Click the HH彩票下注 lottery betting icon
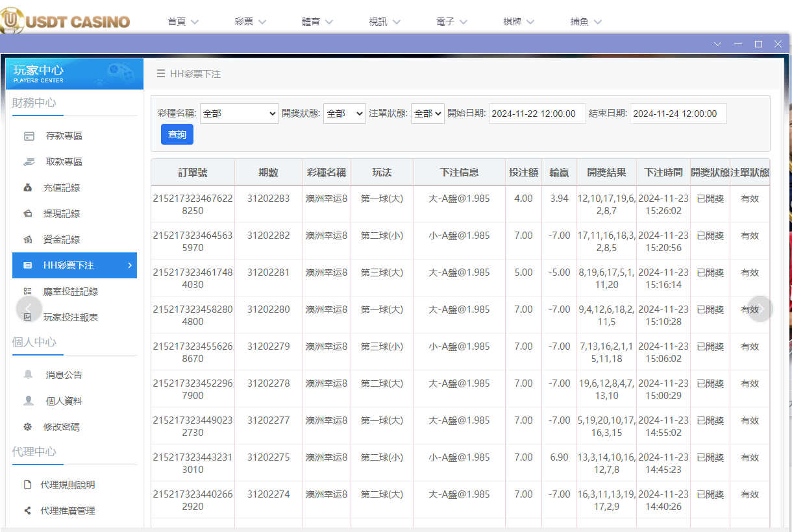This screenshot has width=792, height=532. (27, 265)
